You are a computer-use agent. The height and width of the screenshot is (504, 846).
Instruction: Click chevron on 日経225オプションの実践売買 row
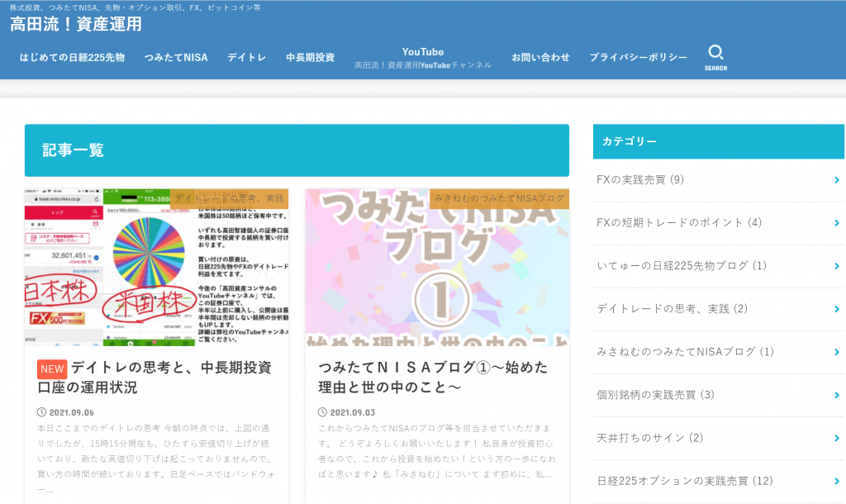[837, 482]
